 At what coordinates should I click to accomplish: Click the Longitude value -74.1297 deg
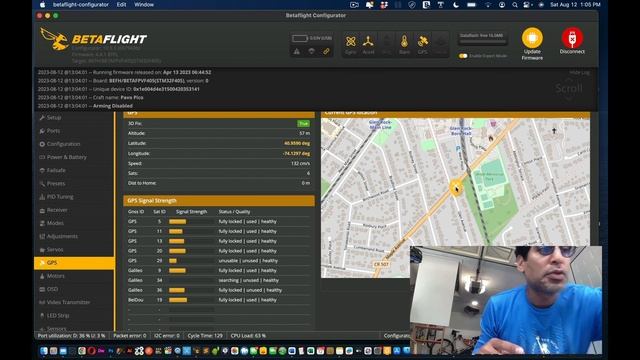tap(296, 153)
